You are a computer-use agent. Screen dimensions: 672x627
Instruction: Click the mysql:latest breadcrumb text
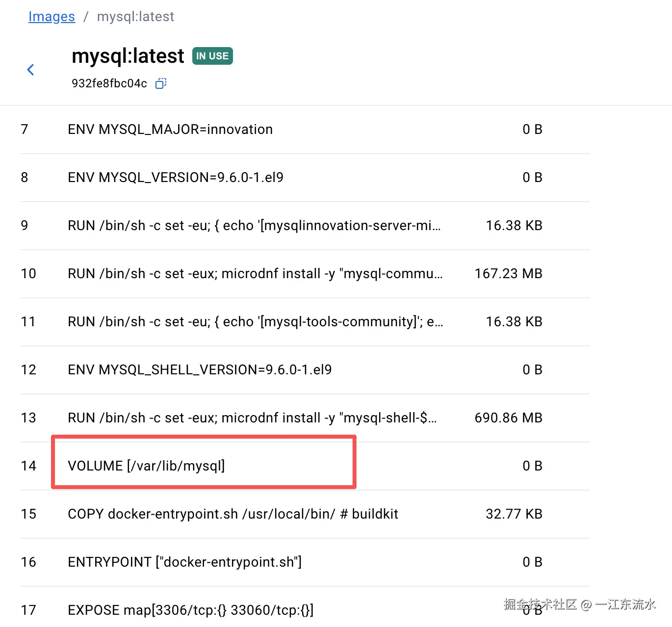tap(135, 17)
